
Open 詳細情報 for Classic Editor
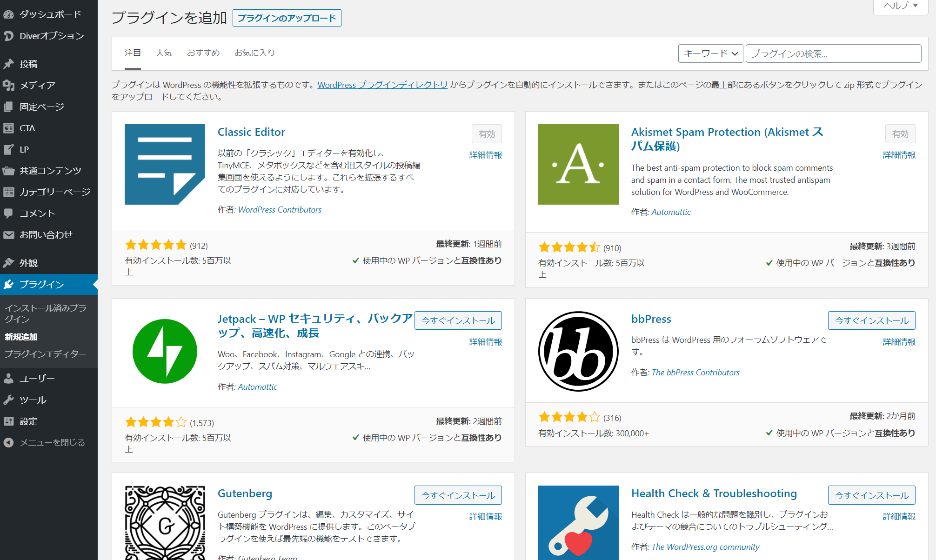(486, 155)
